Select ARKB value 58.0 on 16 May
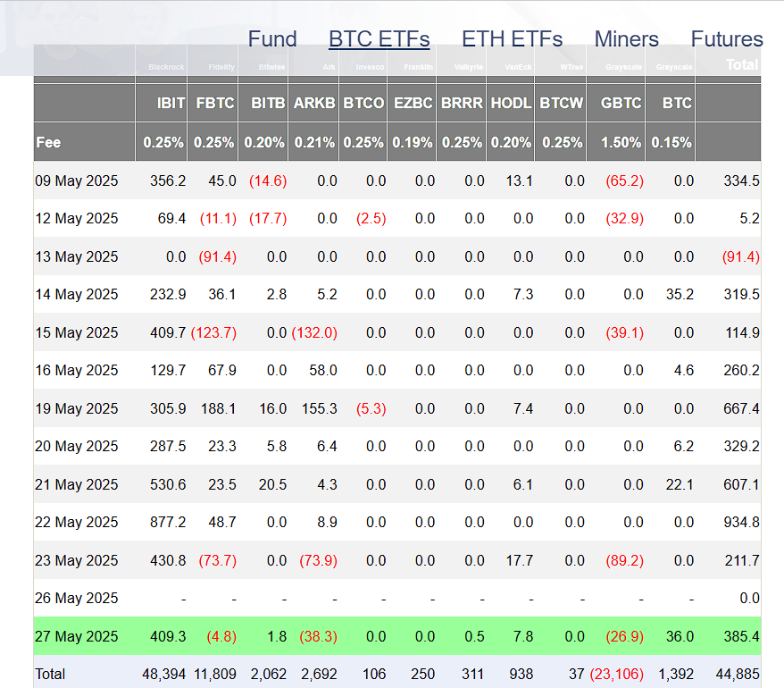This screenshot has width=784, height=688. coord(323,370)
